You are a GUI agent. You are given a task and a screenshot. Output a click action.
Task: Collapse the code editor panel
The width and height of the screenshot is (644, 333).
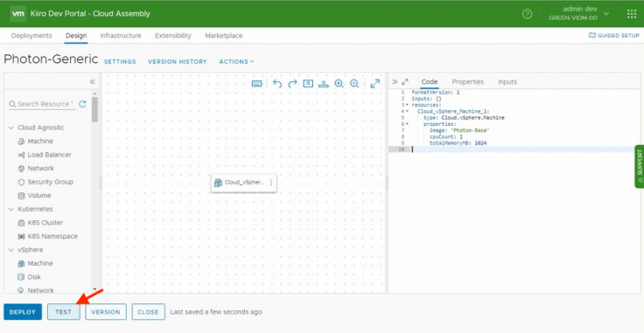pyautogui.click(x=395, y=81)
